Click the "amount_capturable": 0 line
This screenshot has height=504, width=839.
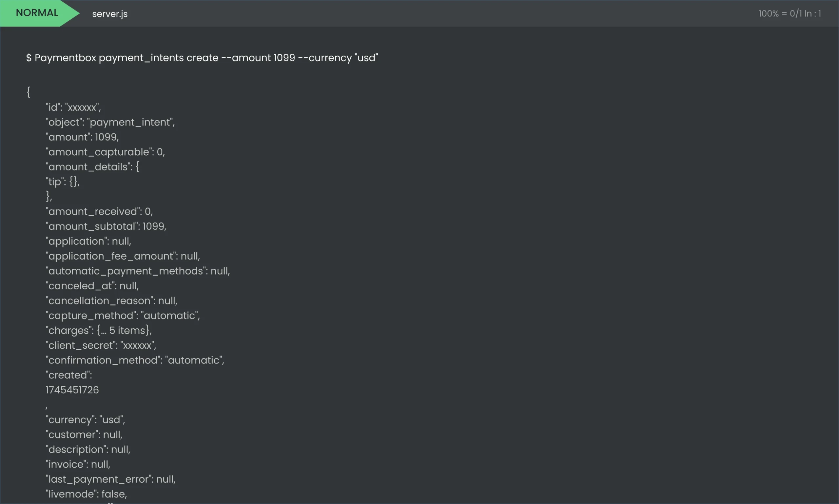click(105, 152)
